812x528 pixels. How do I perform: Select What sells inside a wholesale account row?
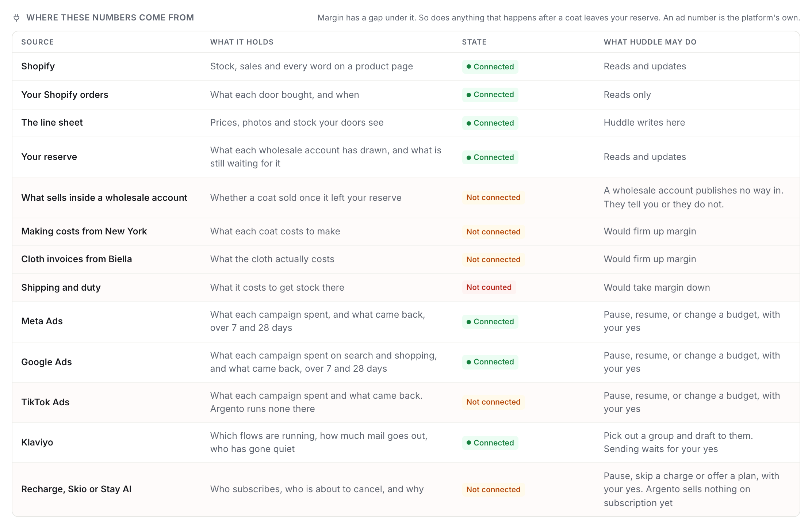pos(406,198)
